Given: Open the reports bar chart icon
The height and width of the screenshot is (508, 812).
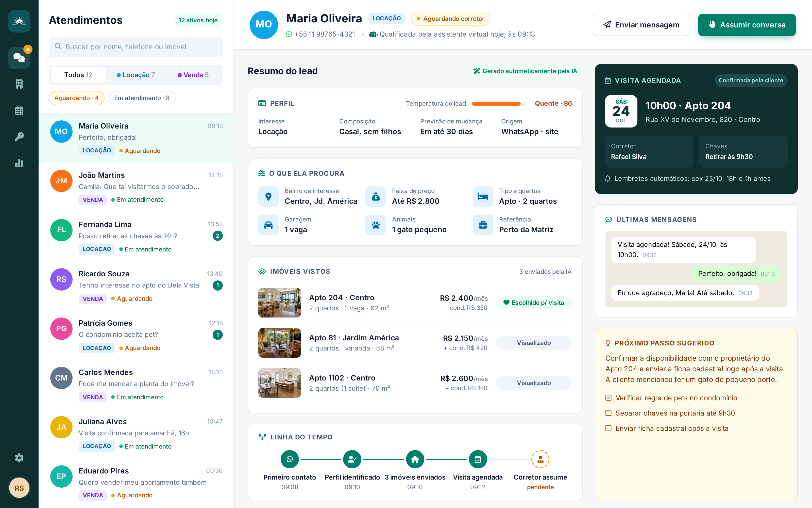Looking at the screenshot, I should point(19,163).
